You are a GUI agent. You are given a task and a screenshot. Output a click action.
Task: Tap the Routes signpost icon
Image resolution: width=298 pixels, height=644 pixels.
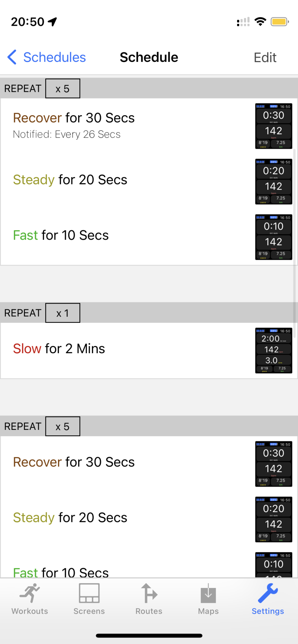(149, 593)
